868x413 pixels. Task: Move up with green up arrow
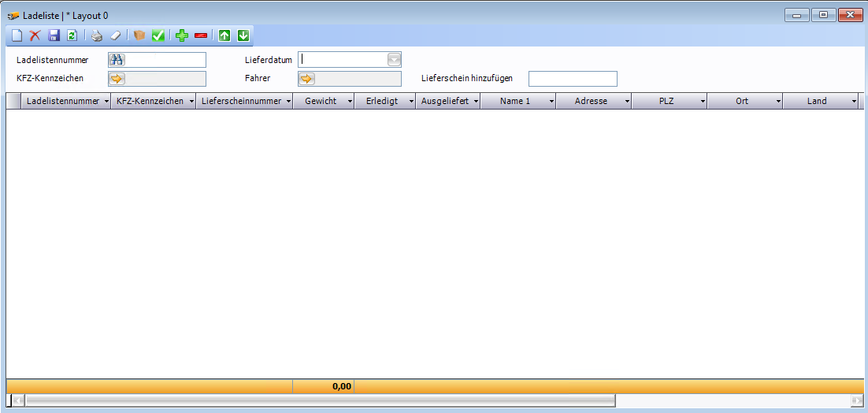tap(224, 35)
